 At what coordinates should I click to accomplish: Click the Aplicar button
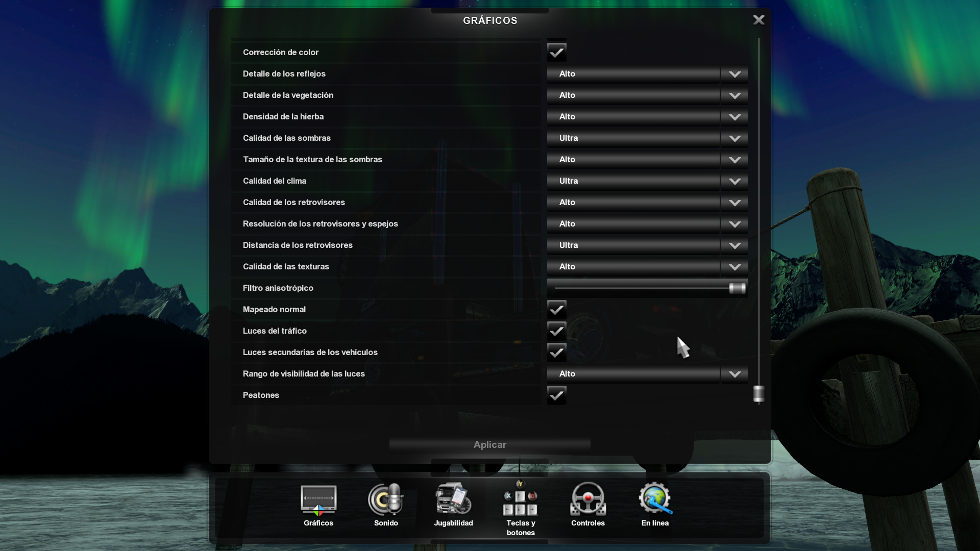coord(489,444)
